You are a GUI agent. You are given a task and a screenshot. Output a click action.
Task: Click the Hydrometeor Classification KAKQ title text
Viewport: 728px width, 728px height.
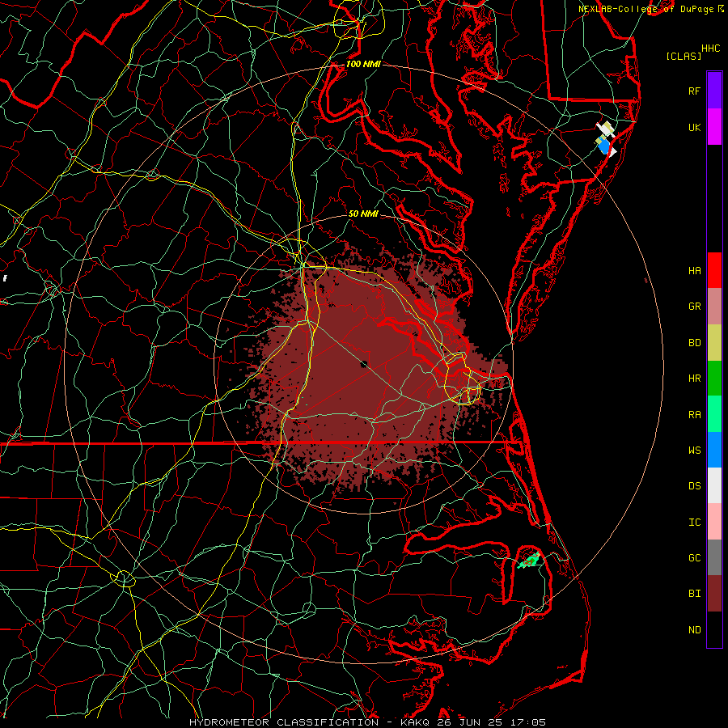pyautogui.click(x=366, y=722)
